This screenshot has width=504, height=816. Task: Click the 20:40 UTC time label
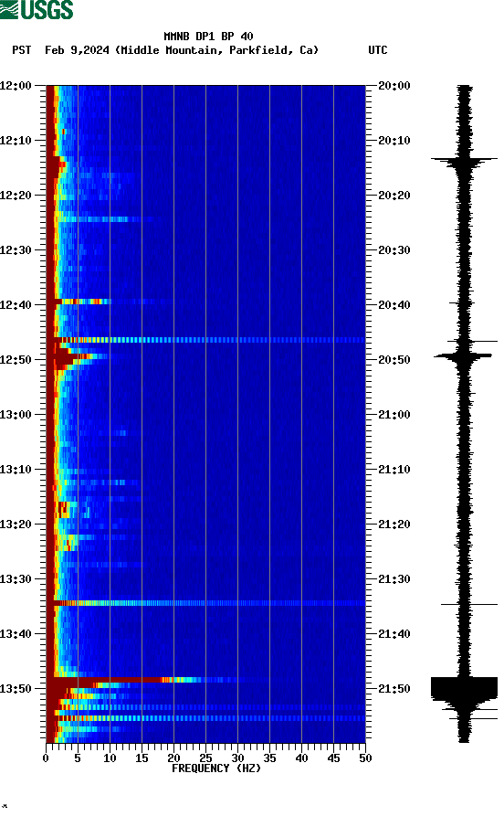click(394, 305)
